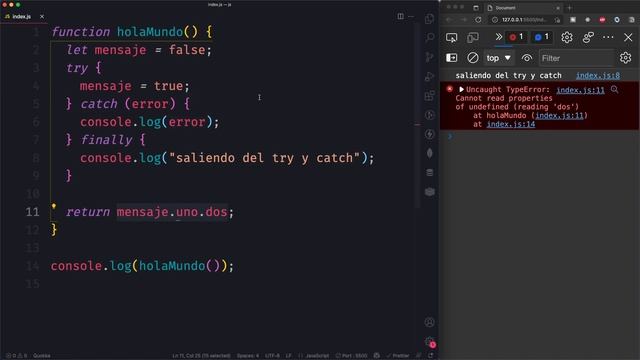640x360 pixels.
Task: Open the MongoDB leaf icon in activity bar
Action: [429, 153]
